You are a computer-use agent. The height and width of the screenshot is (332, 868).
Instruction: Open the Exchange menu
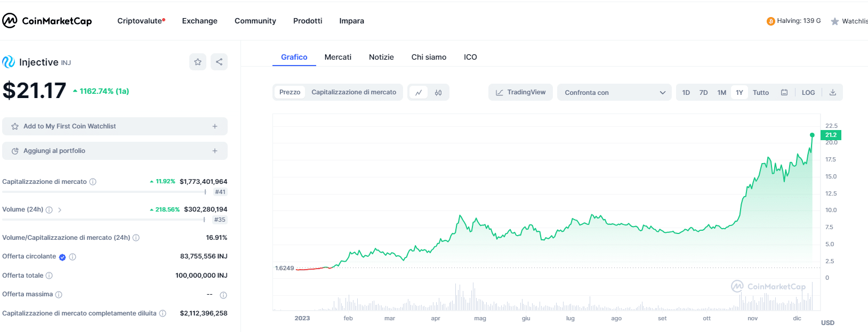pos(199,21)
